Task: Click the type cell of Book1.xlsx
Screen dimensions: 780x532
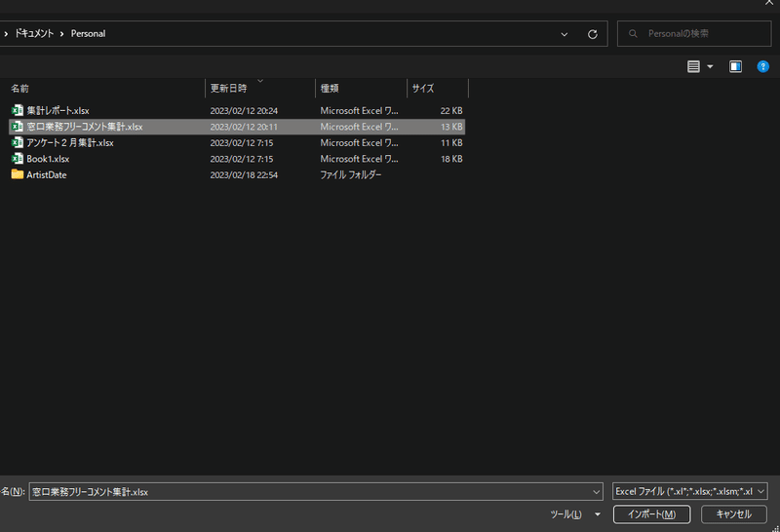Action: coord(359,159)
